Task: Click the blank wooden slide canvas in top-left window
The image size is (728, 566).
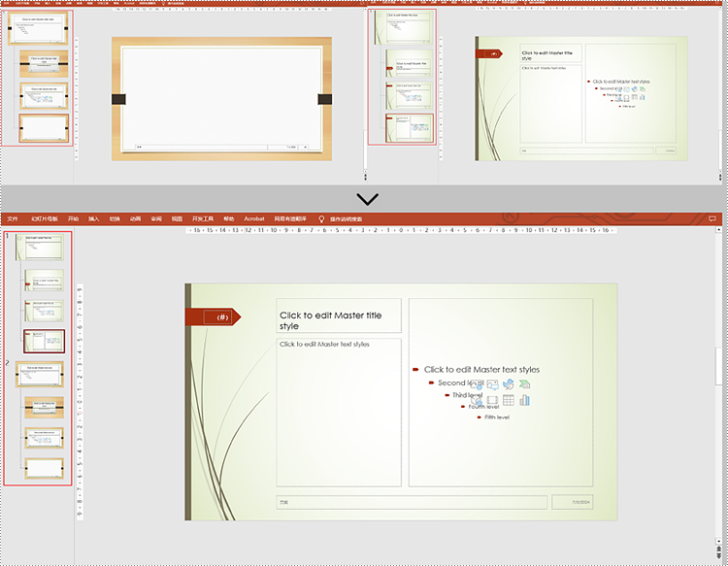Action: tap(221, 99)
